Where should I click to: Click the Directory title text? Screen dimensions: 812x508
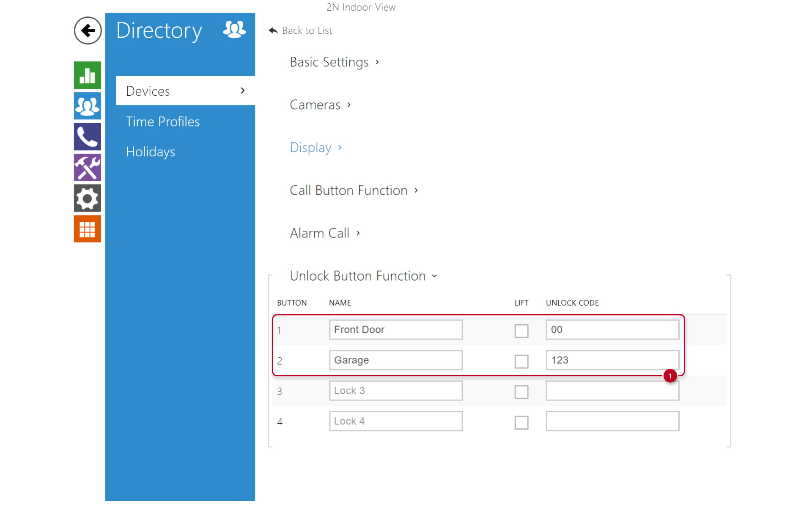159,31
